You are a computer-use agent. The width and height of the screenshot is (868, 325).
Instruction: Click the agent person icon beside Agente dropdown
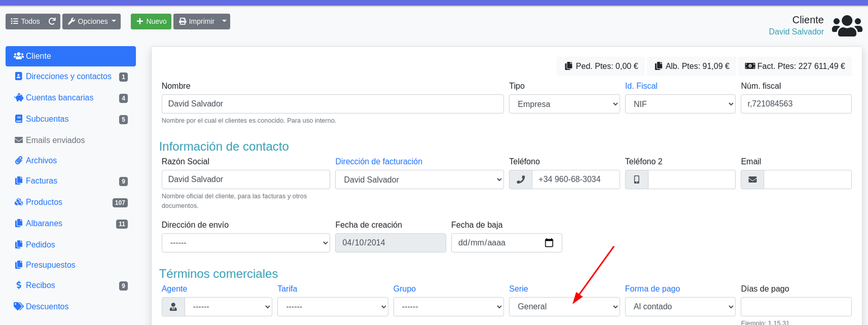[174, 307]
